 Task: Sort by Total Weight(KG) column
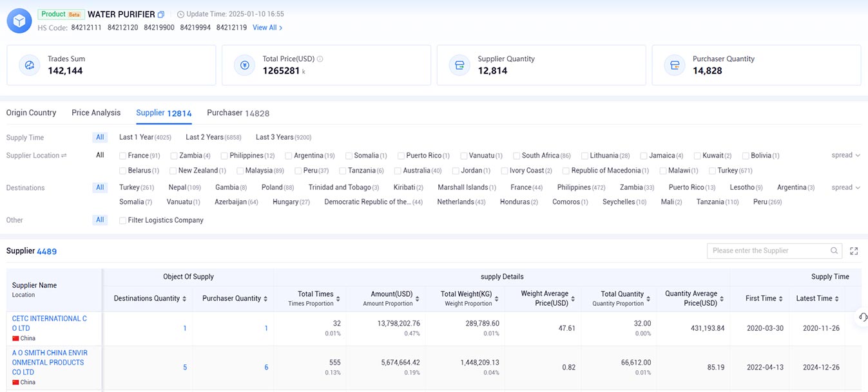tap(497, 299)
